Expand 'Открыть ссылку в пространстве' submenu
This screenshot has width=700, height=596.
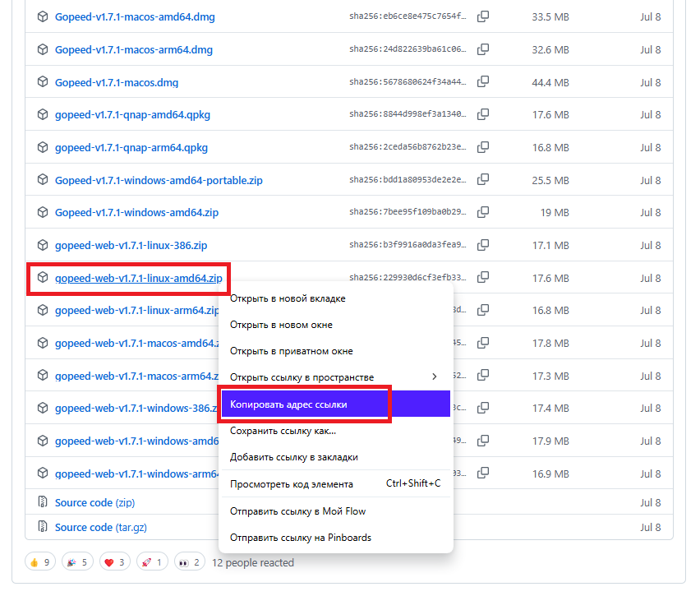pos(336,377)
